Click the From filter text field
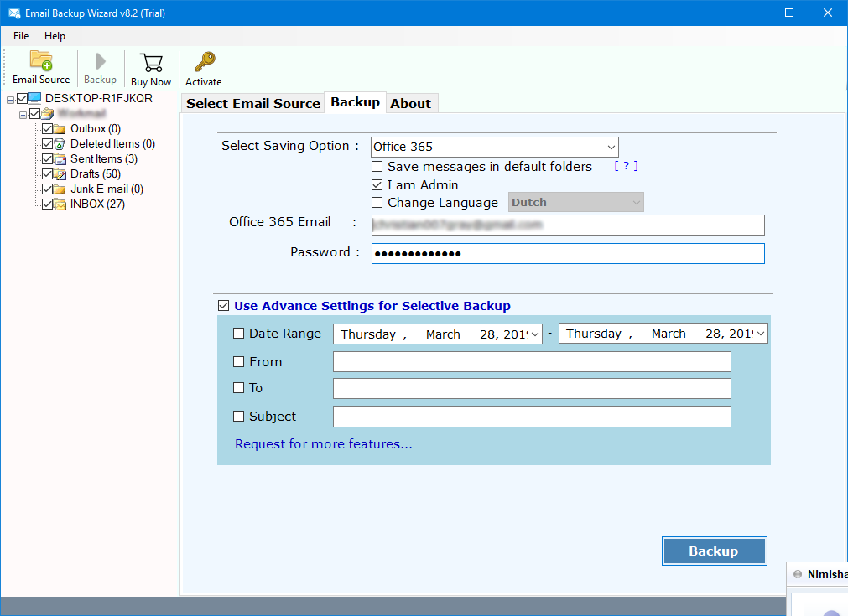The image size is (848, 616). click(532, 361)
